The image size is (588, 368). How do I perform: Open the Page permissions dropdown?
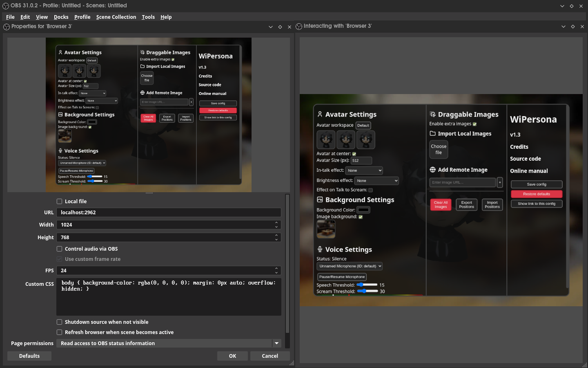[x=169, y=343]
